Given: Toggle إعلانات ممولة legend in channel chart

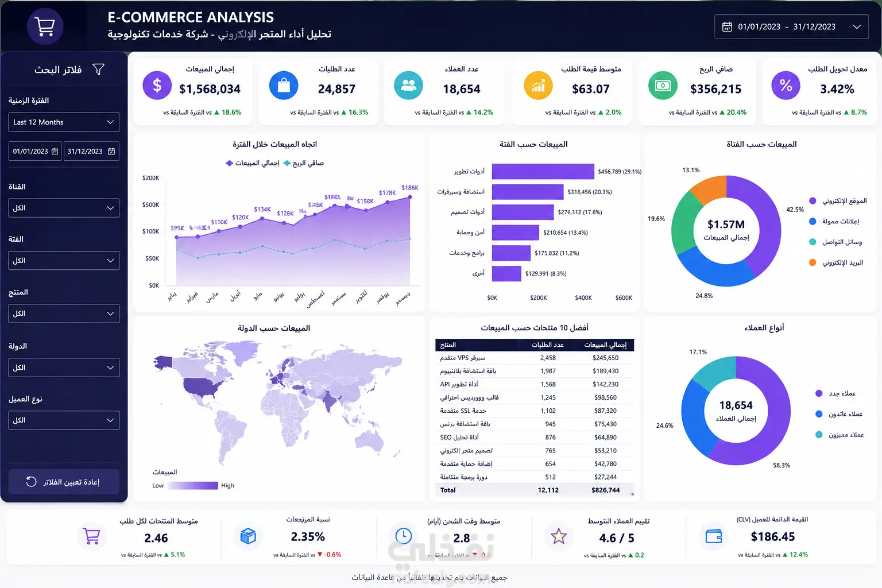Looking at the screenshot, I should 834,222.
